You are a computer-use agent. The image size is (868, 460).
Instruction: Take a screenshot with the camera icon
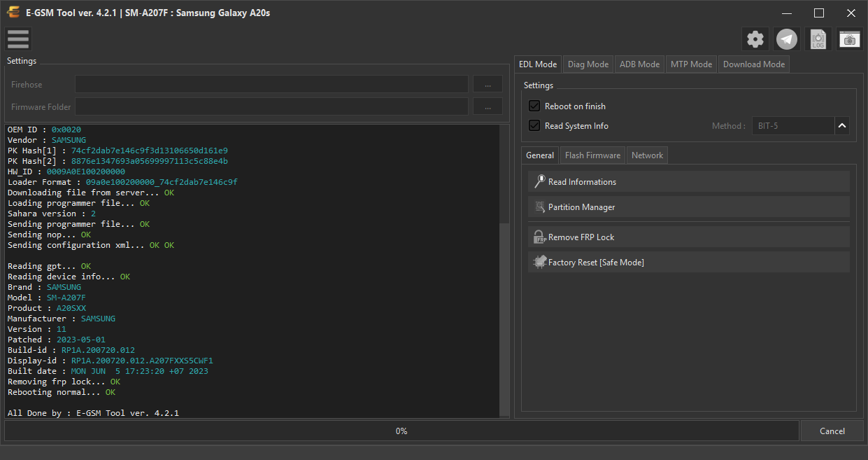coord(850,39)
